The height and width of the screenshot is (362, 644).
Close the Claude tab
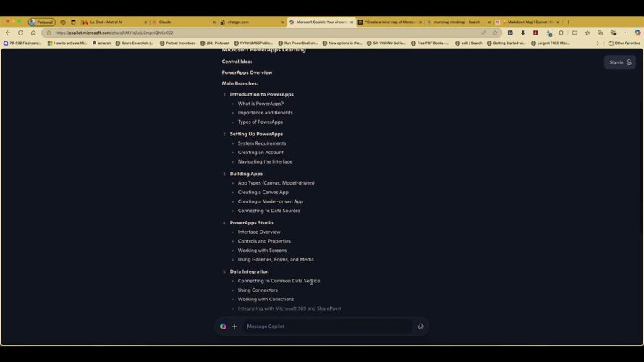214,22
